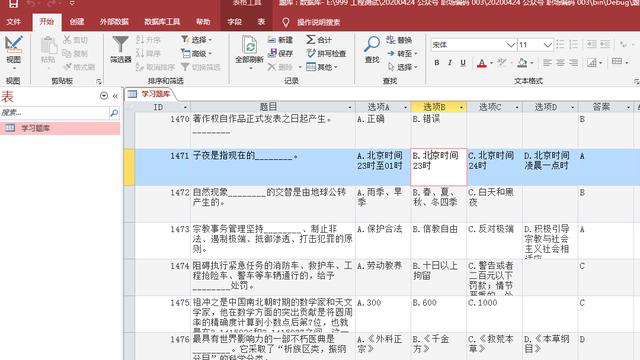Toggle center text alignment

click(560, 62)
